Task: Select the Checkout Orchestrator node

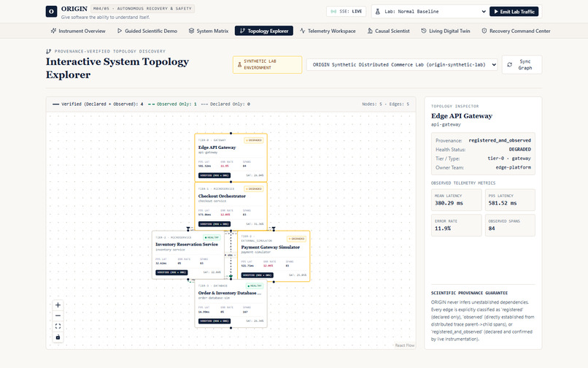Action: (231, 206)
